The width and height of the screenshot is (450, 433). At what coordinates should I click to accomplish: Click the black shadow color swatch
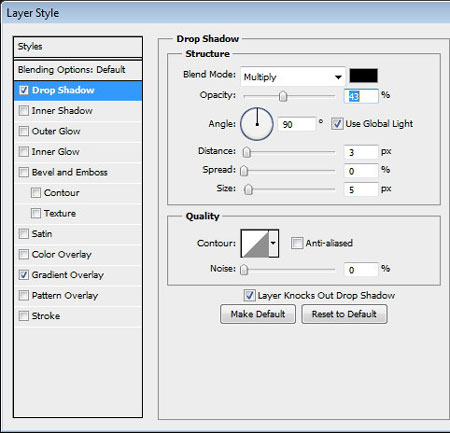363,76
